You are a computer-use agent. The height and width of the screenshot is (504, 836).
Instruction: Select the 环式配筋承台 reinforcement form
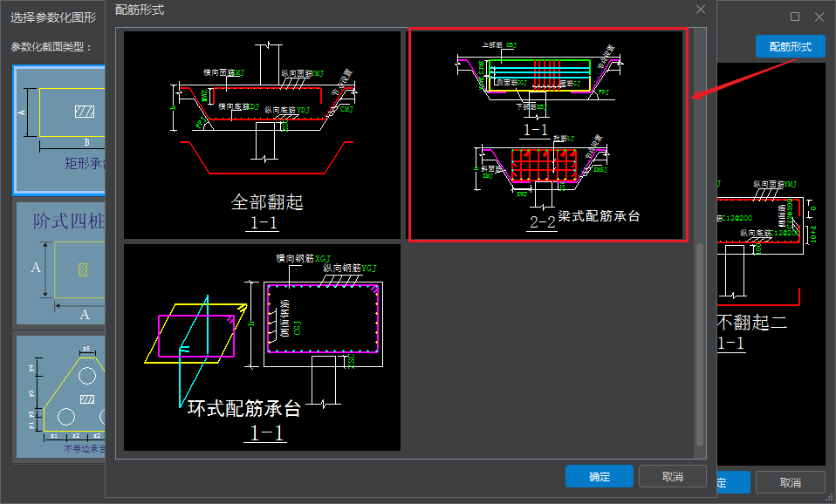click(260, 349)
